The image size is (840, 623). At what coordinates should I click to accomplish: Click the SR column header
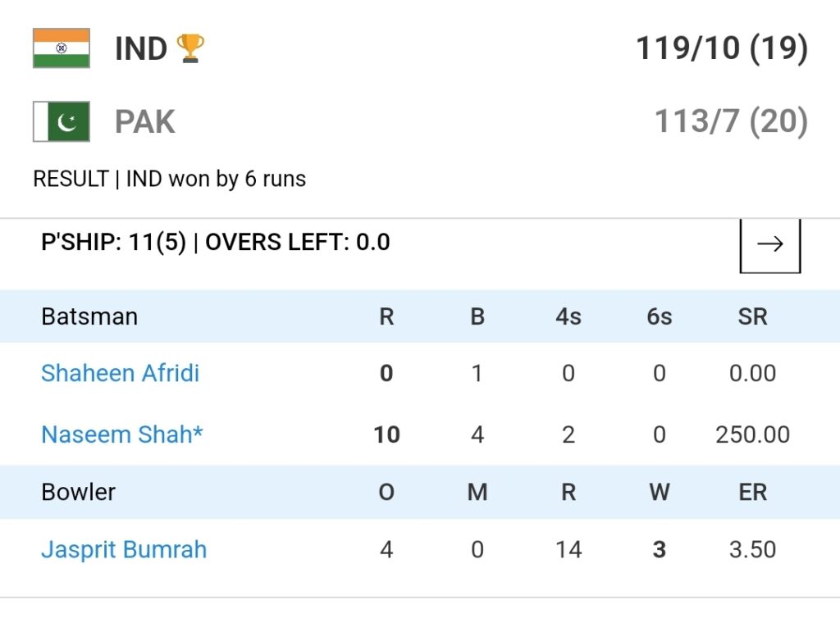point(752,316)
